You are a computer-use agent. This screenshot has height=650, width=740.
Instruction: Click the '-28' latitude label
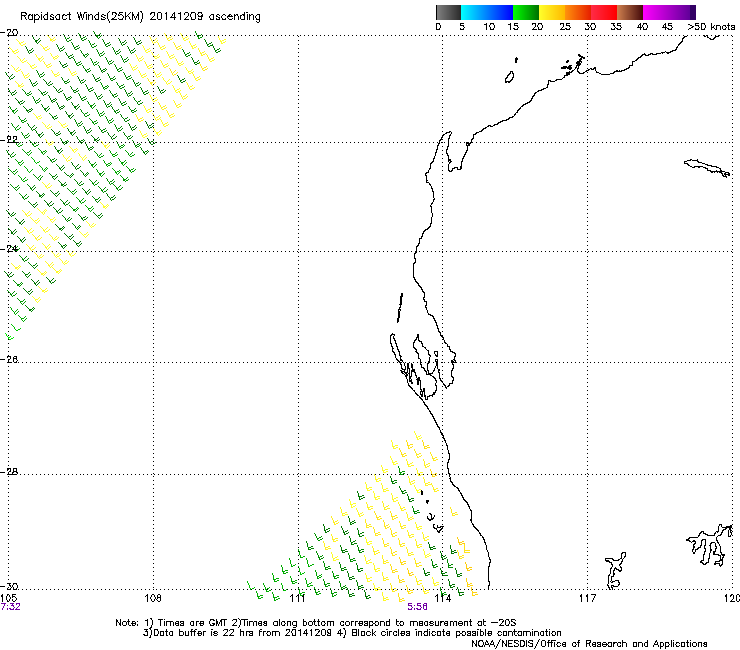10,472
